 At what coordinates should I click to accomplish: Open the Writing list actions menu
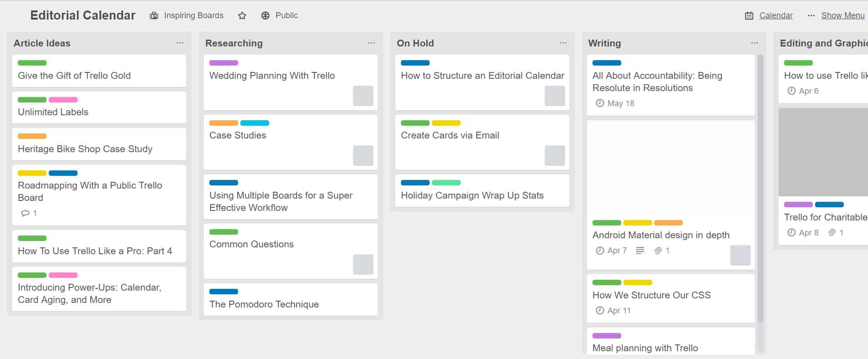tap(754, 43)
